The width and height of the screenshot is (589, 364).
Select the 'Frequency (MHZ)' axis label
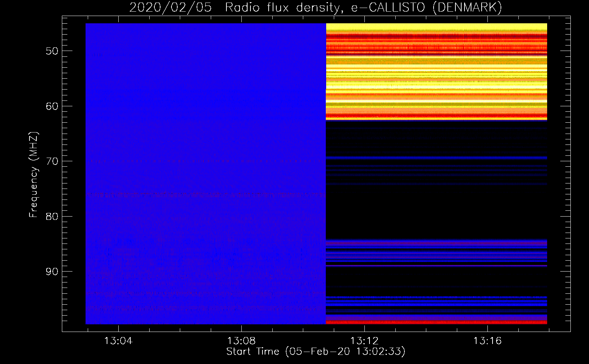33,174
